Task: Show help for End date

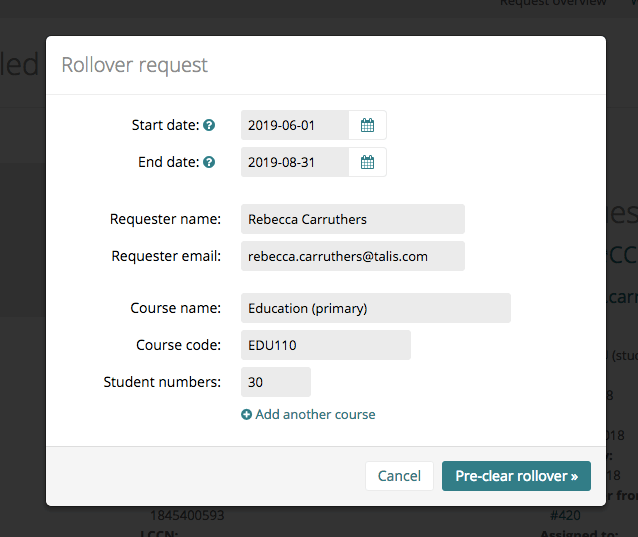Action: tap(209, 162)
